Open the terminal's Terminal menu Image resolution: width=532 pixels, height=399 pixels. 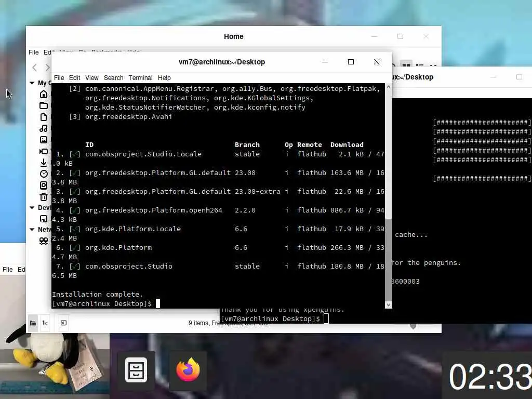click(140, 78)
